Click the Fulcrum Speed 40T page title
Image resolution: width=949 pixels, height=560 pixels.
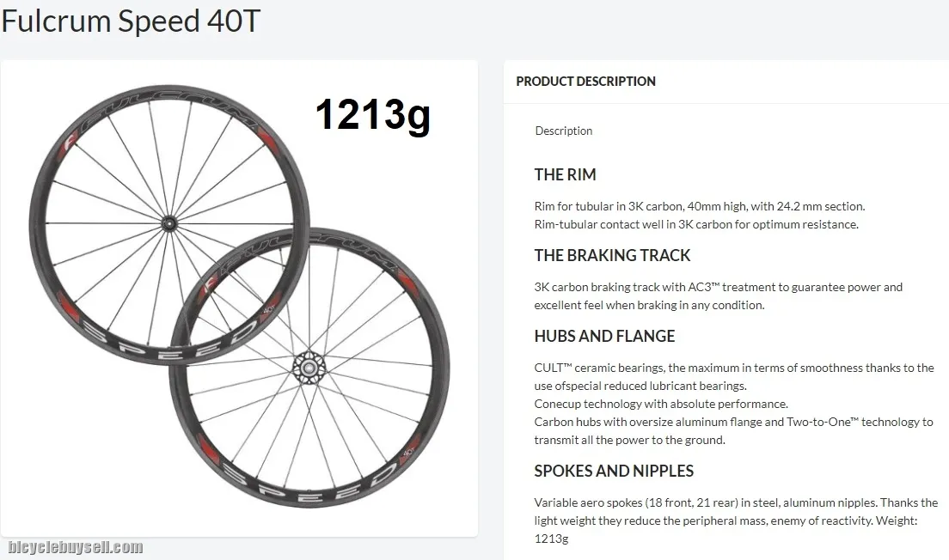pos(130,21)
